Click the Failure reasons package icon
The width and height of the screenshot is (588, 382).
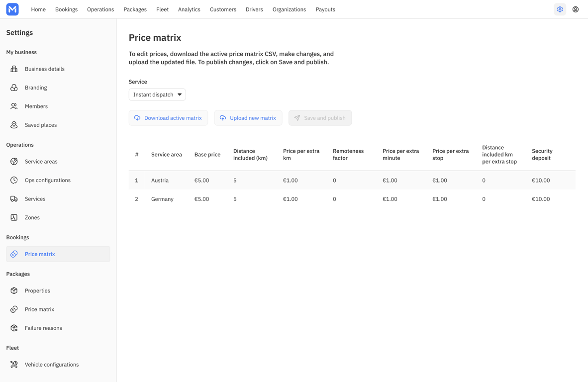tap(14, 328)
